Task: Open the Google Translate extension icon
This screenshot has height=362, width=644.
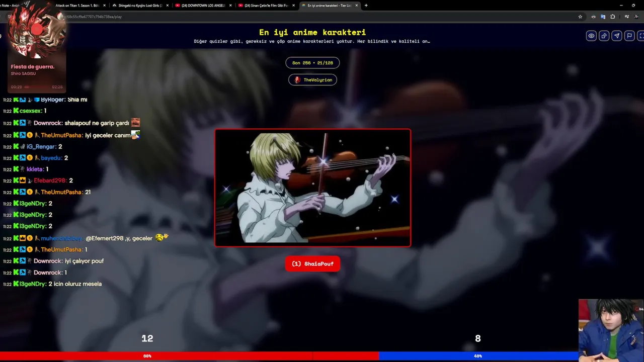Action: click(603, 17)
